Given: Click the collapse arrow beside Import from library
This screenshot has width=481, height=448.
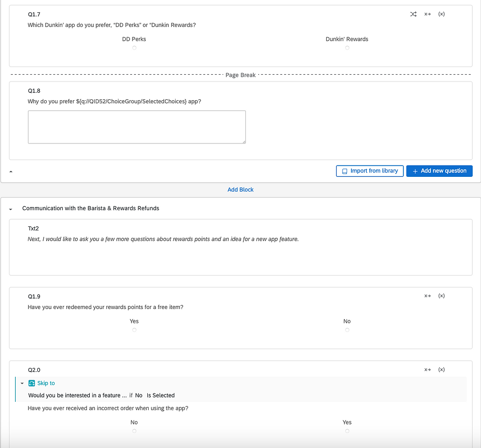Looking at the screenshot, I should [11, 171].
